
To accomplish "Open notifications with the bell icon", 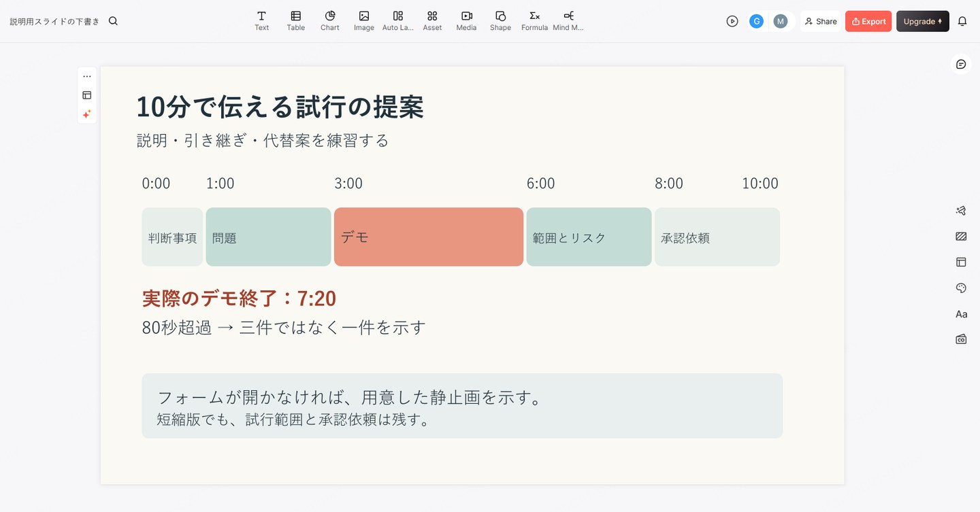I will click(x=962, y=21).
